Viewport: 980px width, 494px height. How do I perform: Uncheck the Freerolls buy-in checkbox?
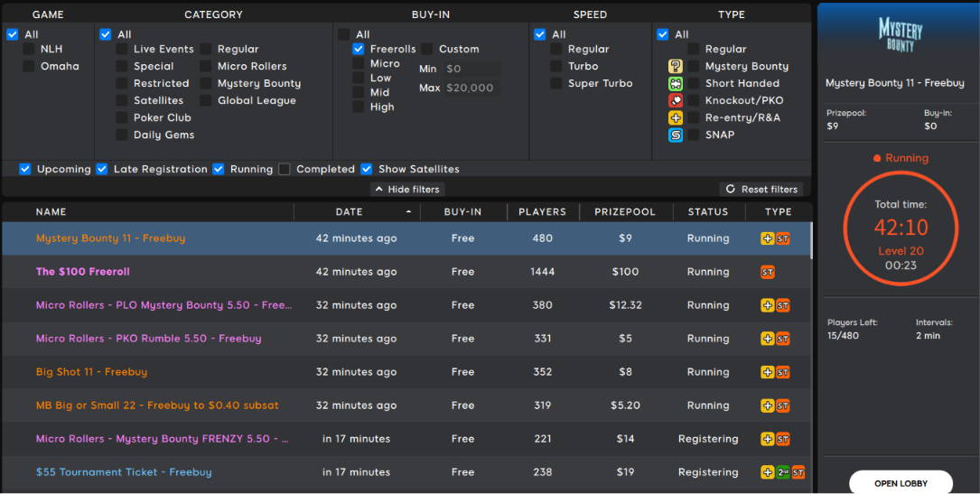(x=358, y=49)
